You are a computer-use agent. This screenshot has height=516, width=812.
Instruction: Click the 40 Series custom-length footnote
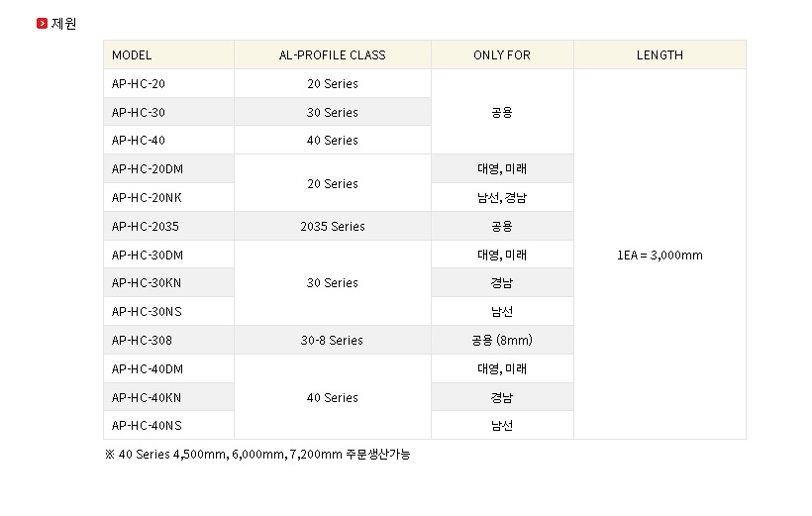point(257,455)
